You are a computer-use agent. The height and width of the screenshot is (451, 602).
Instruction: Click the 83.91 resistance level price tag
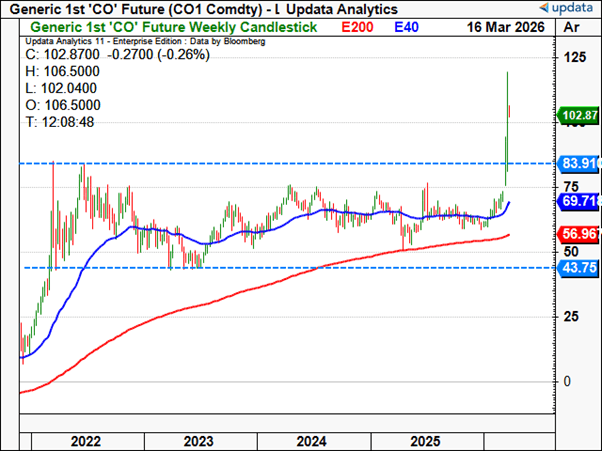coord(580,163)
